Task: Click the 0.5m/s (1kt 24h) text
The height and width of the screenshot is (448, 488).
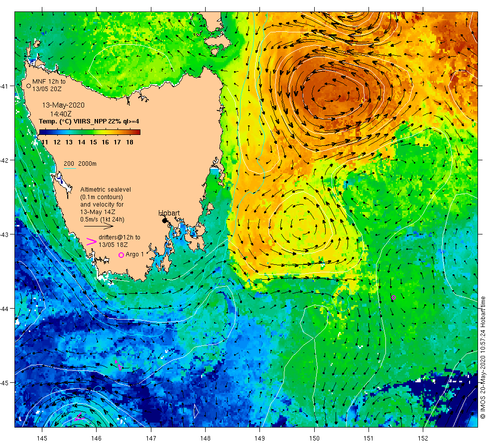Action: 103,220
